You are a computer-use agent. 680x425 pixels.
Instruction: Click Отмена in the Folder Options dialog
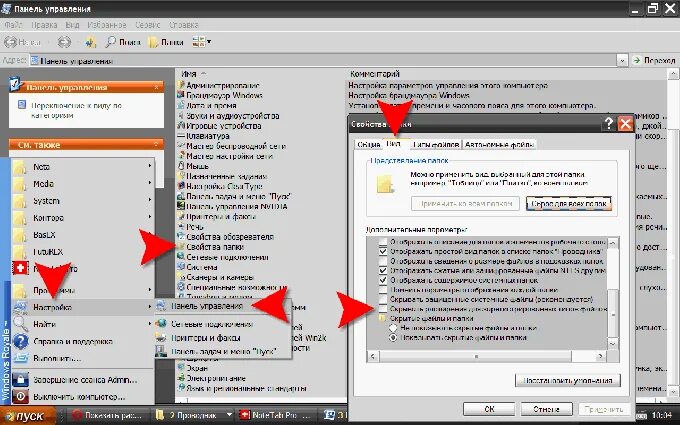pyautogui.click(x=546, y=409)
